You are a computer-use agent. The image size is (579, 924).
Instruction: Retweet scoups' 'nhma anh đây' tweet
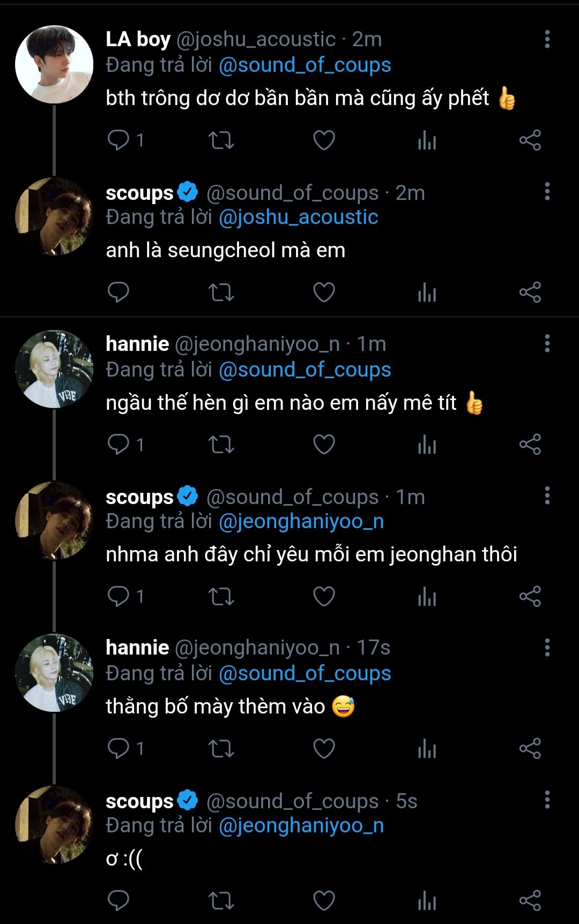[x=221, y=597]
